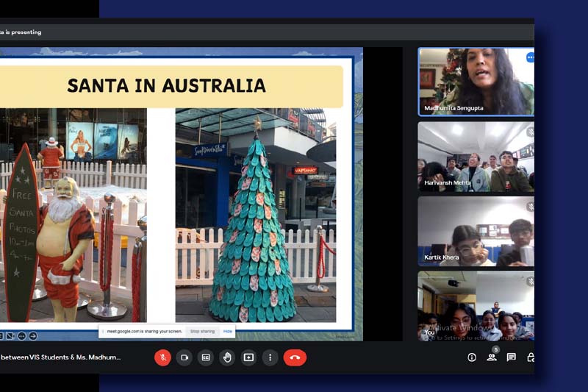588x392 pixels.
Task: Select Madhumita Sengupta's video tile
Action: pos(476,82)
